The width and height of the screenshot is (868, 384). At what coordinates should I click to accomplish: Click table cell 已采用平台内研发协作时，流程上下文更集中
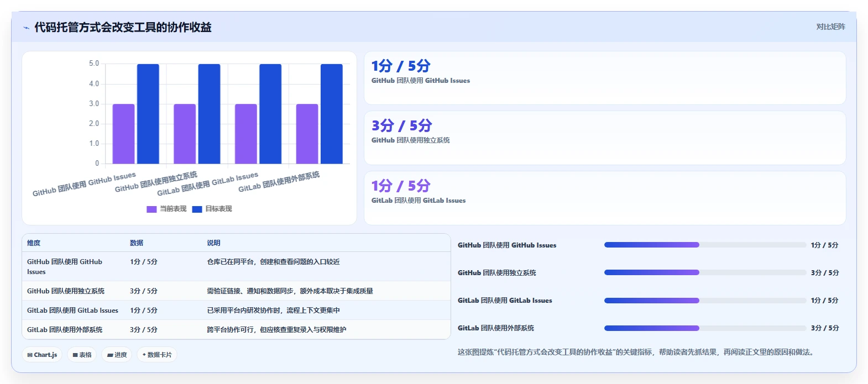273,311
